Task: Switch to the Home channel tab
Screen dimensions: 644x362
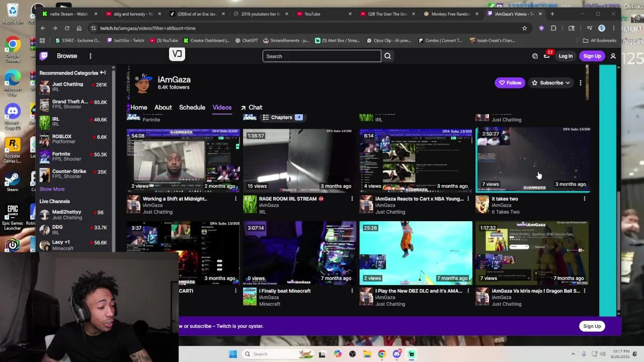Action: pos(139,108)
